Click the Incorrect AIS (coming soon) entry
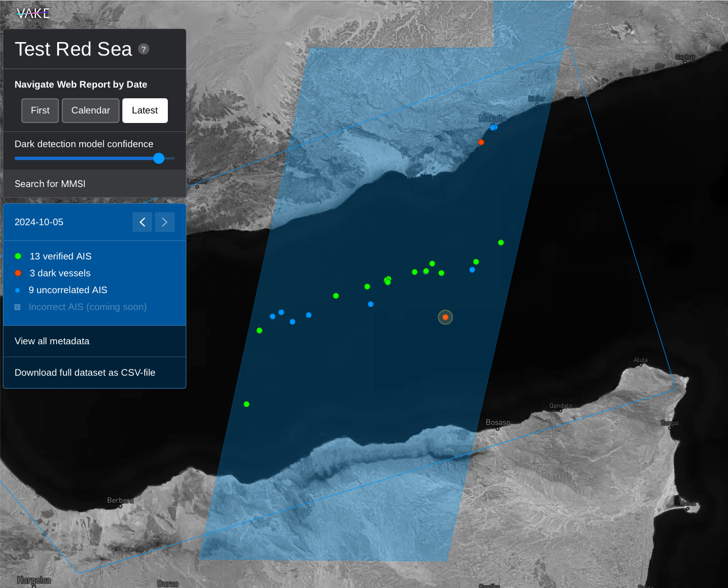 (87, 307)
